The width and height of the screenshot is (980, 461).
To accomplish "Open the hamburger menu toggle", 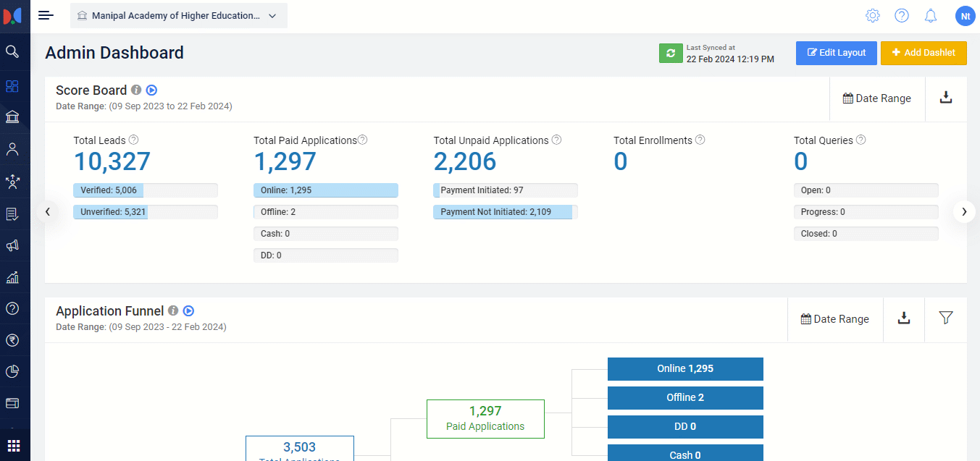I will (x=46, y=15).
